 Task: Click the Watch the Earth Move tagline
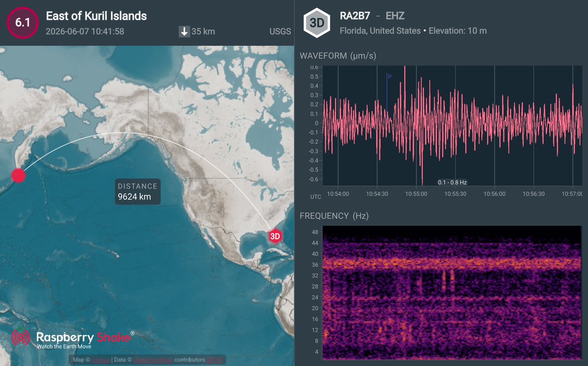[x=64, y=346]
